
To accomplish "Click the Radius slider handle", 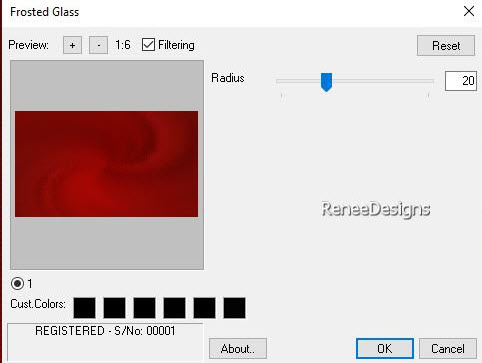I will [x=326, y=82].
